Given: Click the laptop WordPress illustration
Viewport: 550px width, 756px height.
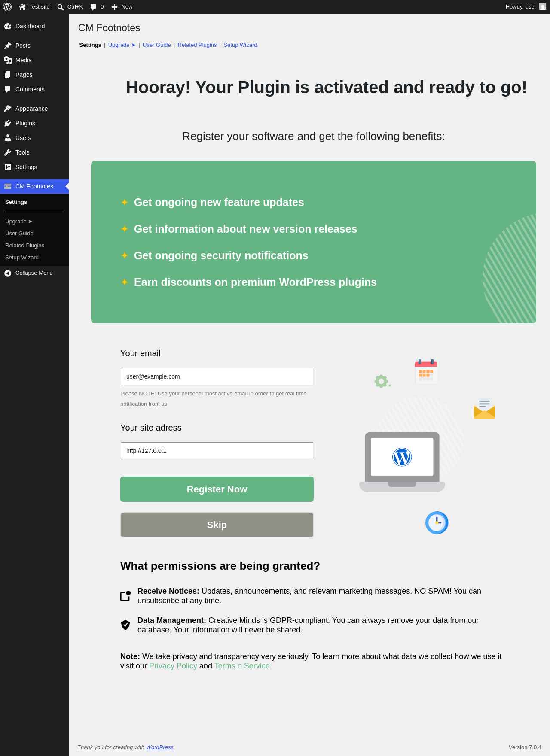Looking at the screenshot, I should pyautogui.click(x=402, y=462).
